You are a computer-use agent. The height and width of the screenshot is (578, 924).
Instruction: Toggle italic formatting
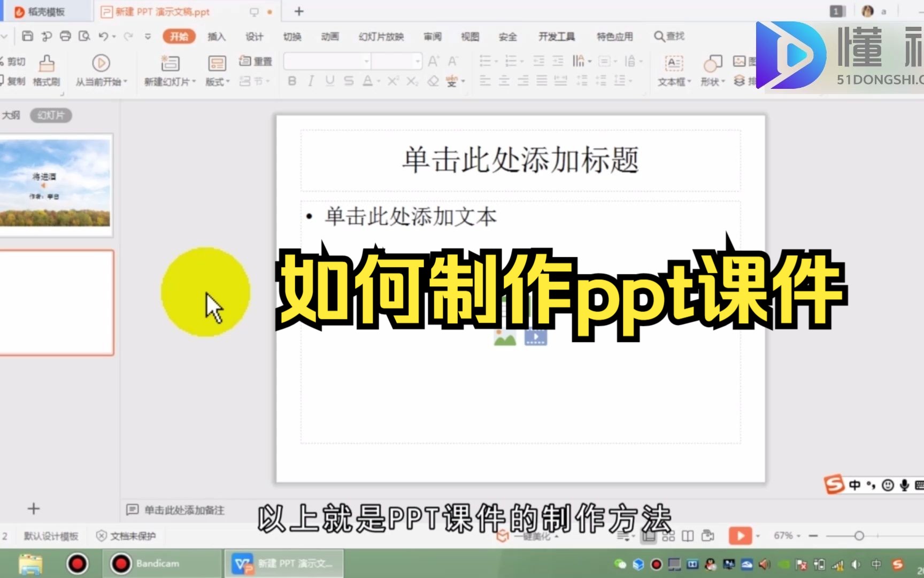pos(311,81)
